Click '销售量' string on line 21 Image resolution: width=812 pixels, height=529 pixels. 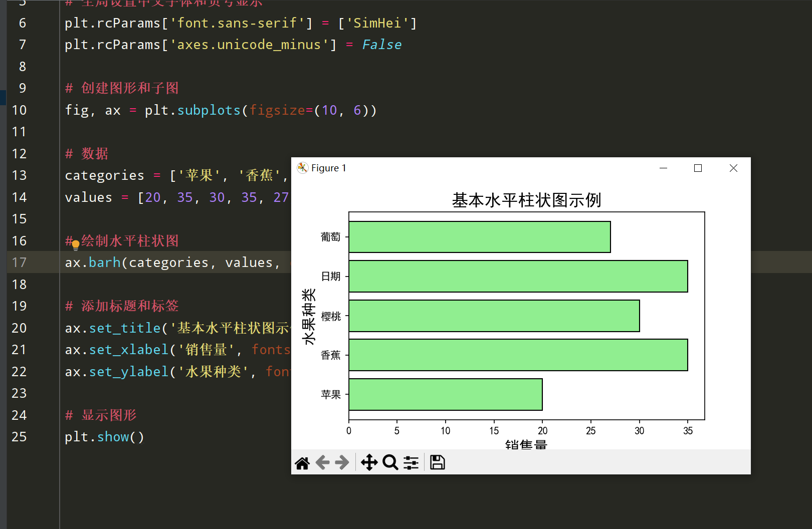tap(207, 350)
